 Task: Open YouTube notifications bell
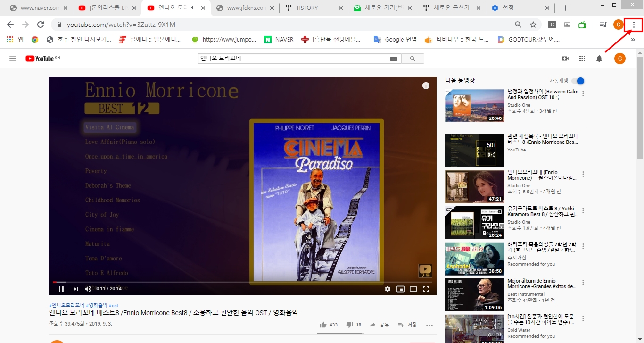click(x=599, y=59)
